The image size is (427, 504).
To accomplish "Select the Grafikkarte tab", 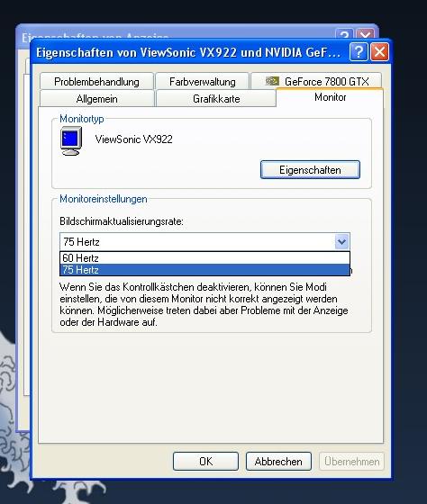I will pyautogui.click(x=216, y=99).
